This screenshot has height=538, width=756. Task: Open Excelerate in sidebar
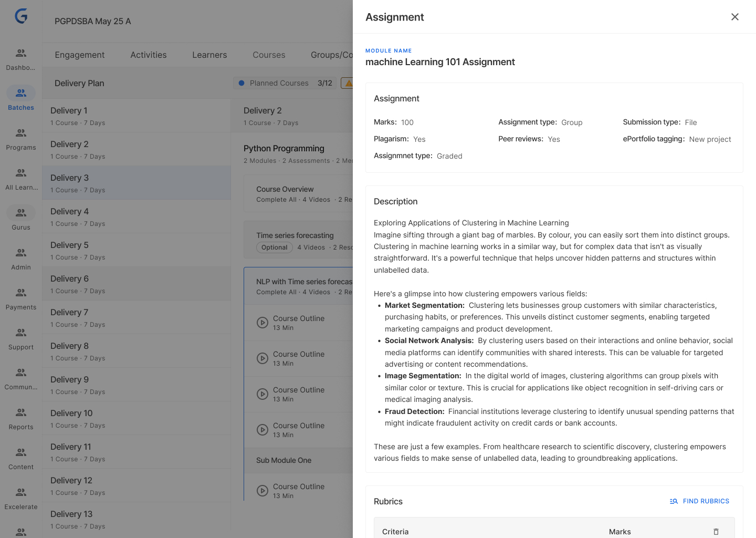pos(21,499)
